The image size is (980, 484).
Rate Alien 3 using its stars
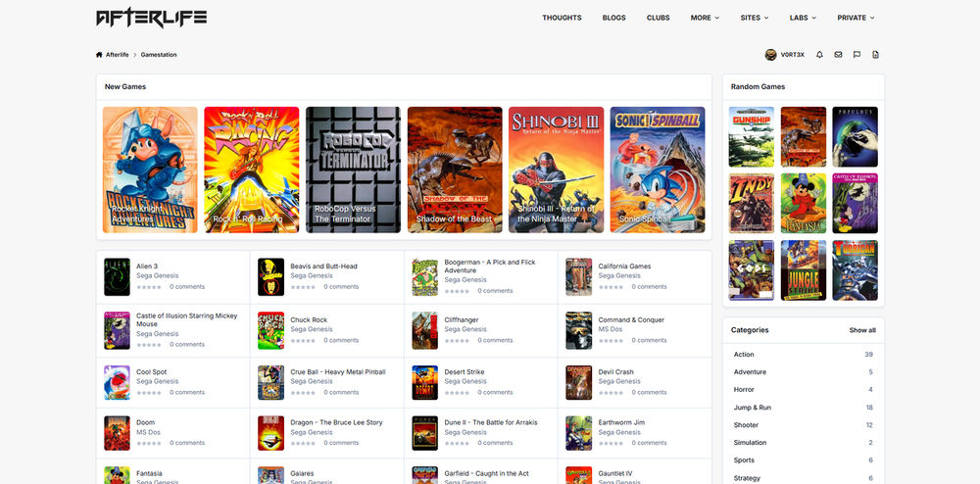(149, 287)
